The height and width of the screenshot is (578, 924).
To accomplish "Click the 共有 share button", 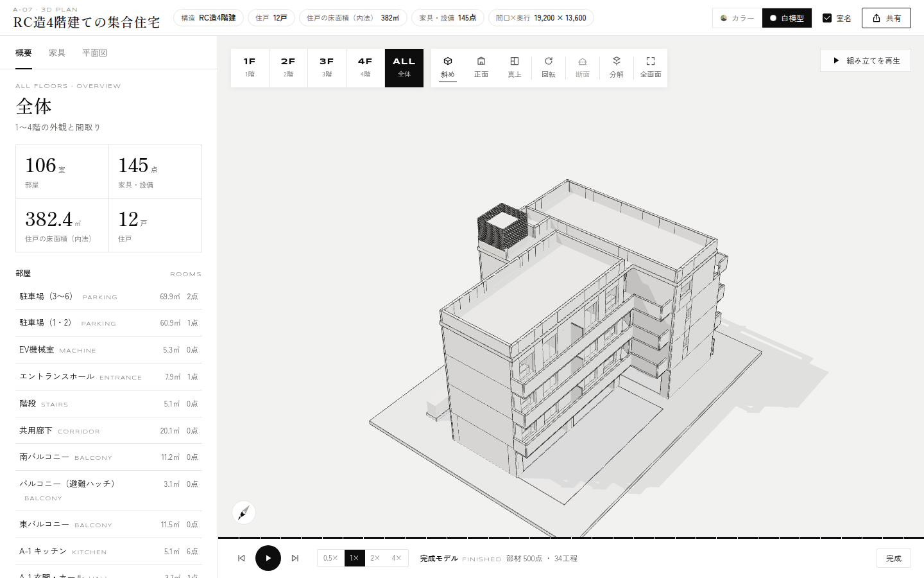I will tap(886, 18).
